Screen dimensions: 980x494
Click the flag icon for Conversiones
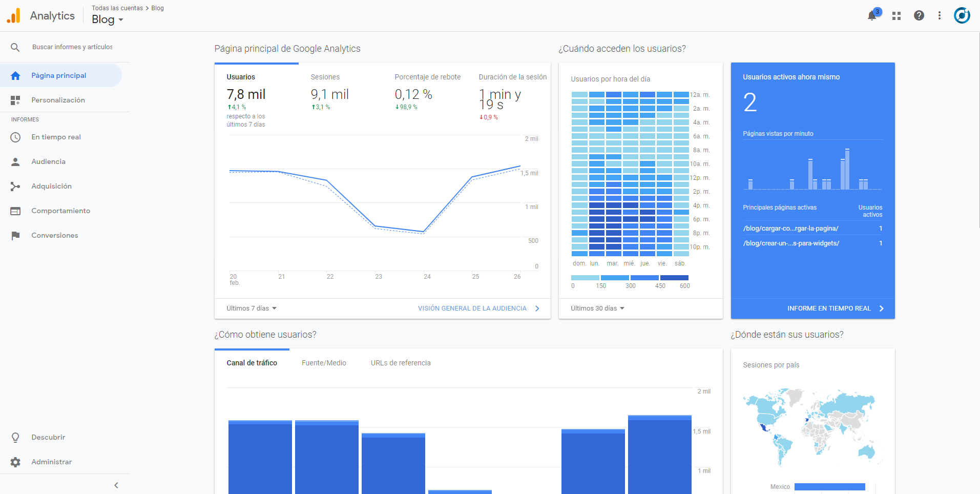point(15,236)
